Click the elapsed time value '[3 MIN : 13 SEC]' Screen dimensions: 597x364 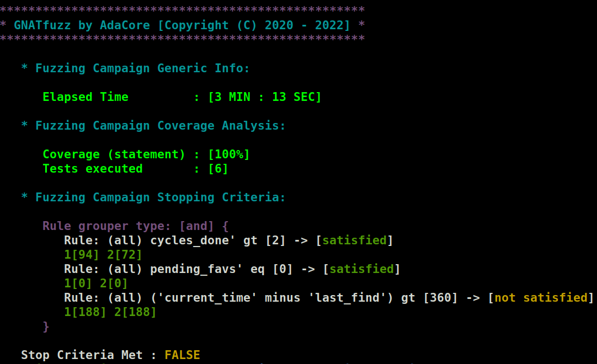[265, 97]
